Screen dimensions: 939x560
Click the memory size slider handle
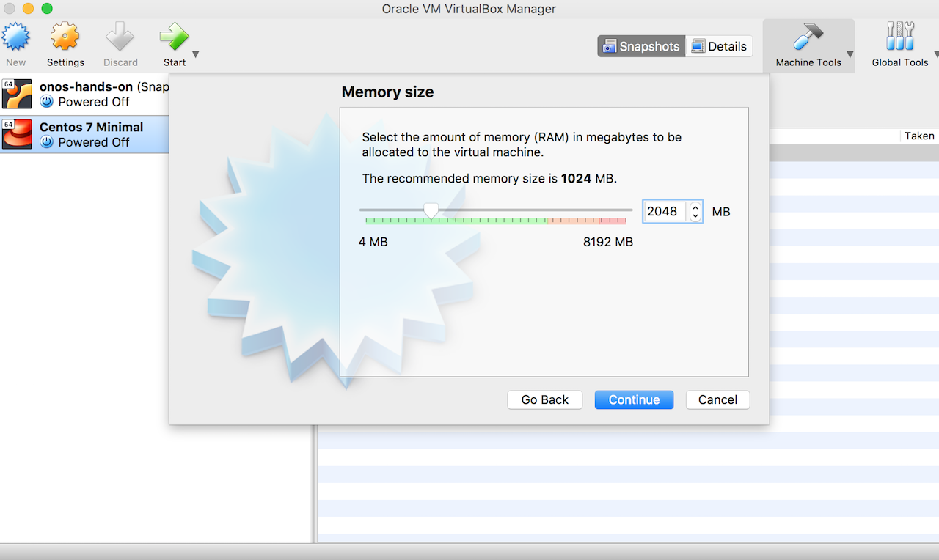[431, 211]
